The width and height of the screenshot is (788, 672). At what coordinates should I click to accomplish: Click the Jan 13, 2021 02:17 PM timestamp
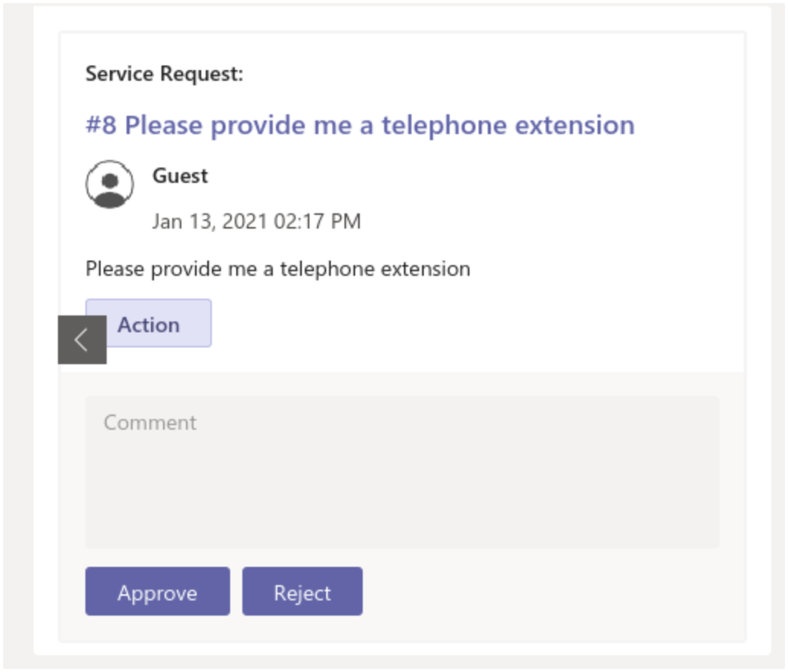click(256, 222)
